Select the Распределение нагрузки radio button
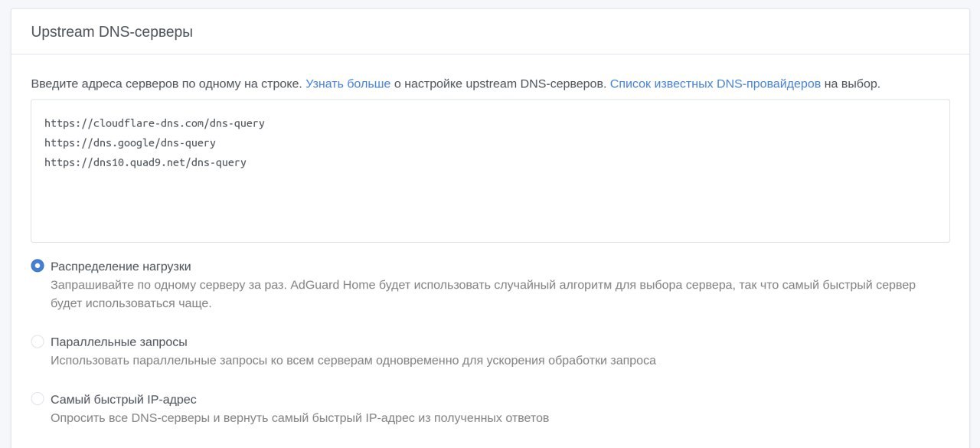 38,266
